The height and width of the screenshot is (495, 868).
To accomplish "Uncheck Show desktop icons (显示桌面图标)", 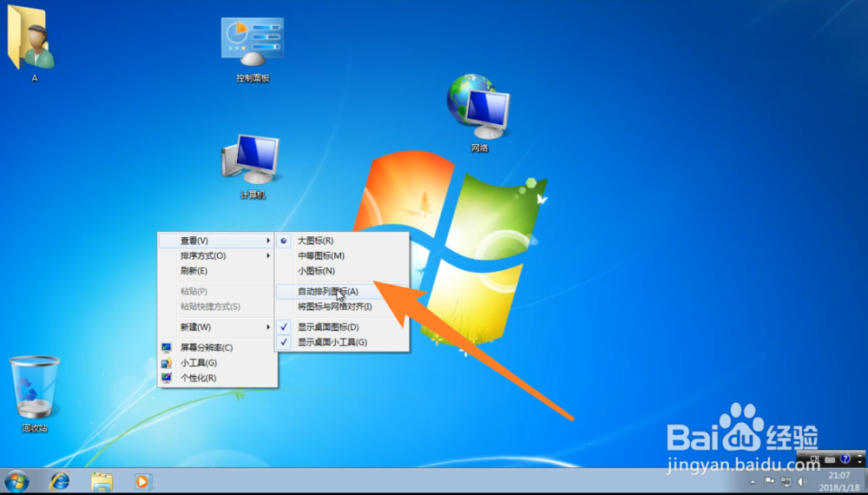I will point(342,327).
